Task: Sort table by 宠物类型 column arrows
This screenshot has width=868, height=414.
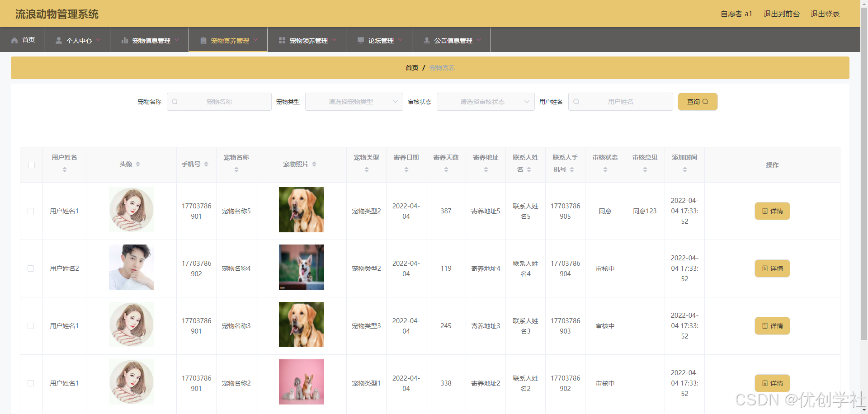Action: pos(367,169)
